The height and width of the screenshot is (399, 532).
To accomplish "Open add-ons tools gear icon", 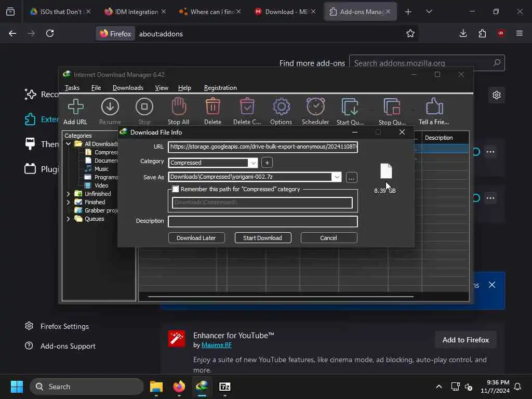I will coord(497,95).
